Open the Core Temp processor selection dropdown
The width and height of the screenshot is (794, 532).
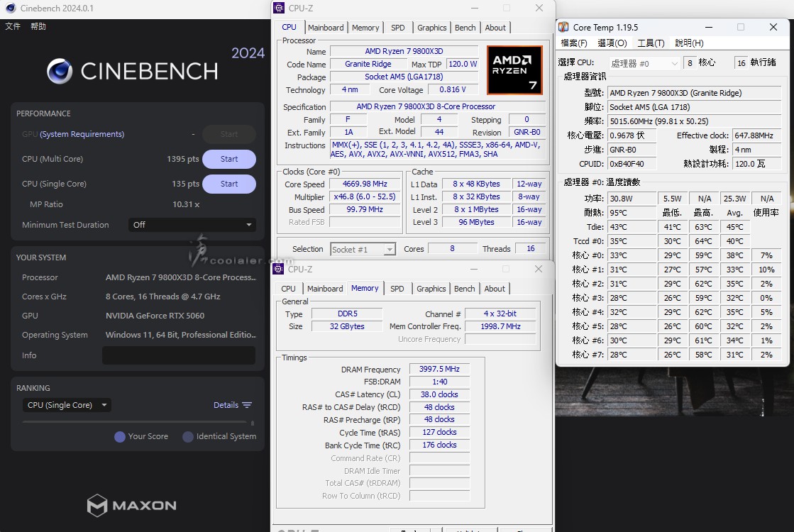pyautogui.click(x=644, y=63)
